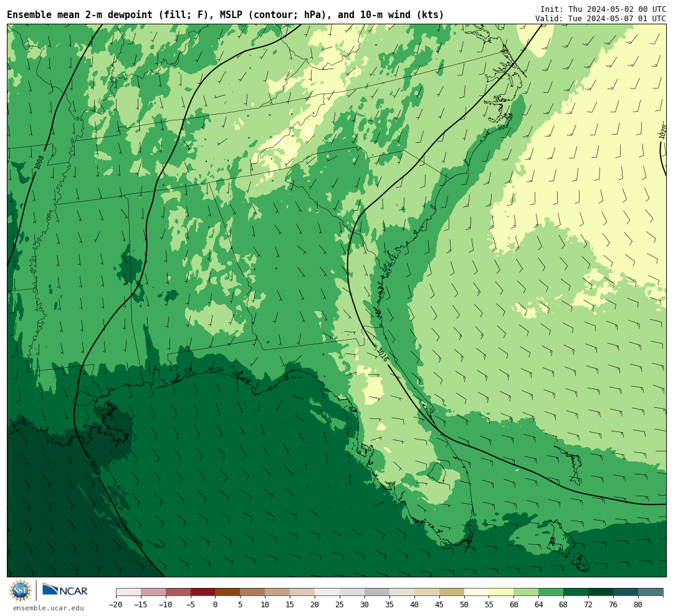The image size is (673, 616).
Task: Pick the dark teal swatch between 76 and 80
Action: click(x=626, y=592)
